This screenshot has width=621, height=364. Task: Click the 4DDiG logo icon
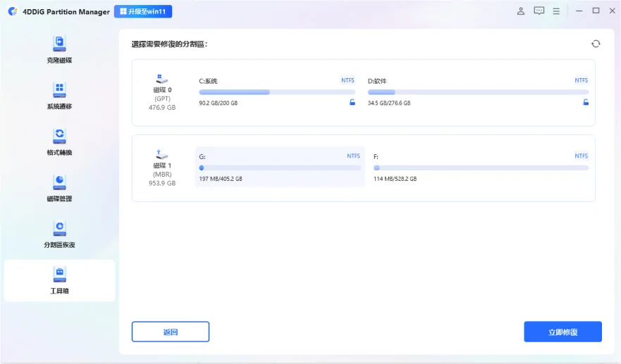click(x=13, y=11)
